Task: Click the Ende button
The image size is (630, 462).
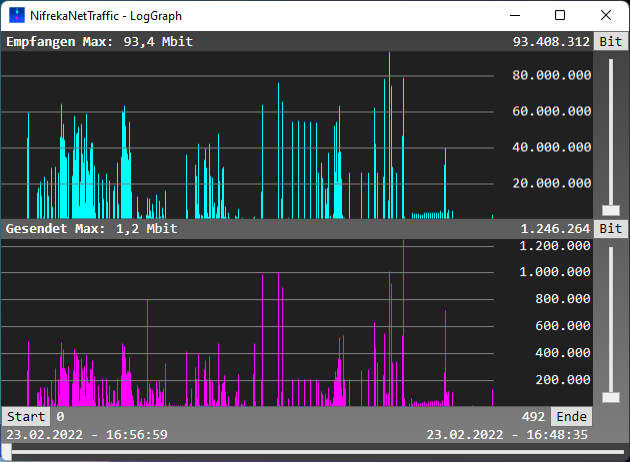Action: pos(571,417)
